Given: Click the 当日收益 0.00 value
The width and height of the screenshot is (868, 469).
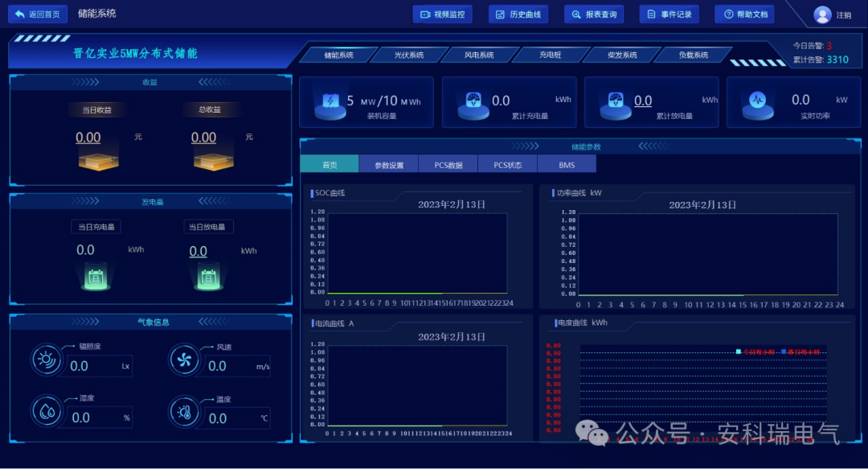Looking at the screenshot, I should tap(88, 138).
